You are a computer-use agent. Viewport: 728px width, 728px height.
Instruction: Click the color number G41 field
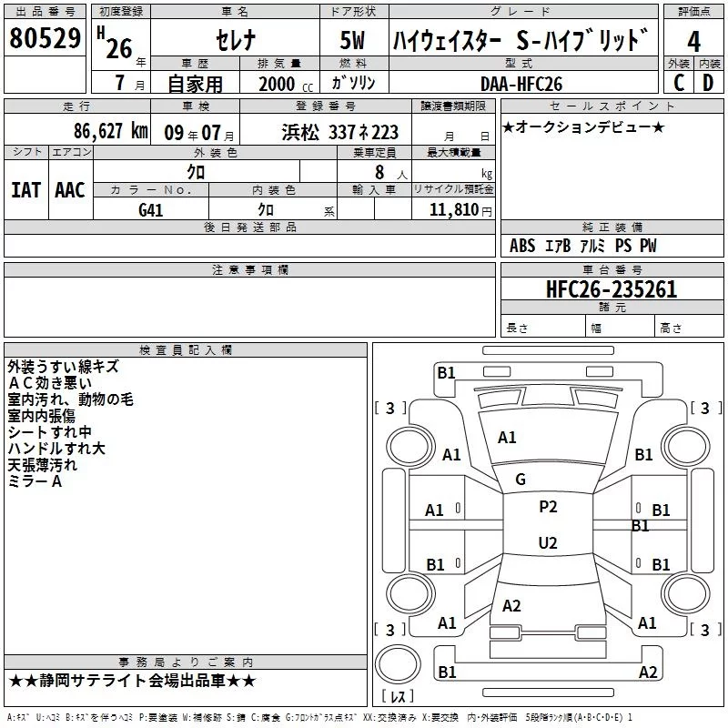(x=151, y=210)
